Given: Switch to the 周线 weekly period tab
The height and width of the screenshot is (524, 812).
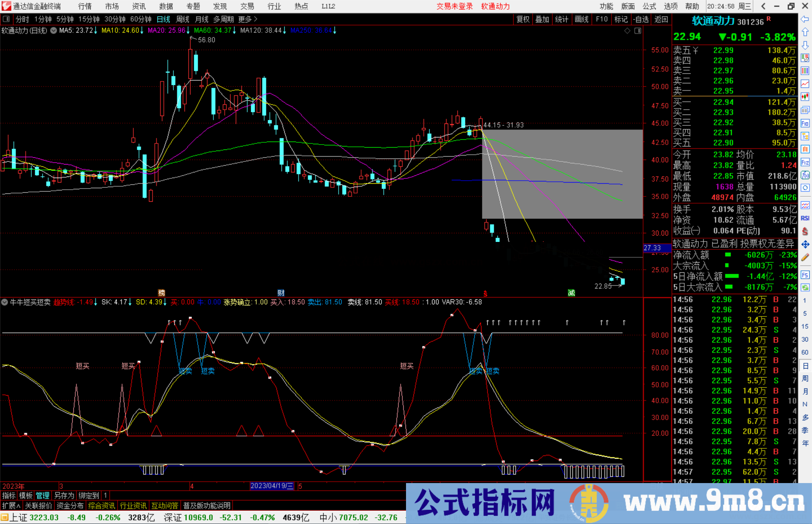Looking at the screenshot, I should point(183,19).
